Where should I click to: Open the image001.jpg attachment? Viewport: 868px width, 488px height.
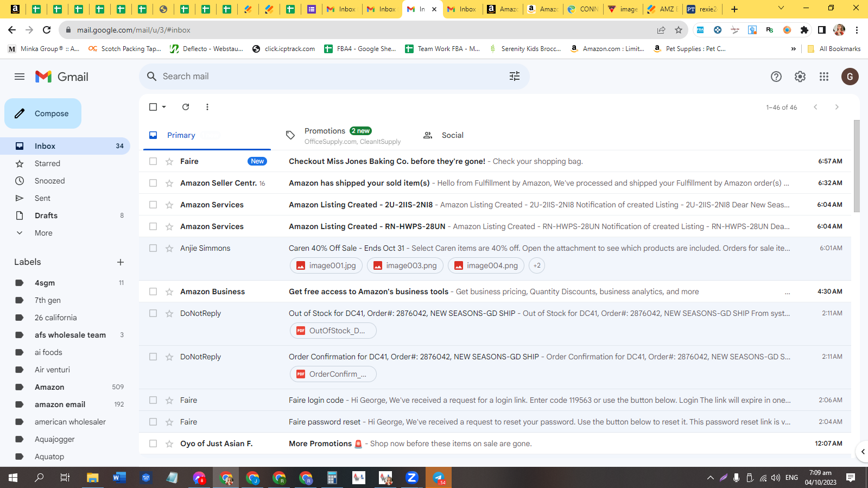(x=326, y=265)
